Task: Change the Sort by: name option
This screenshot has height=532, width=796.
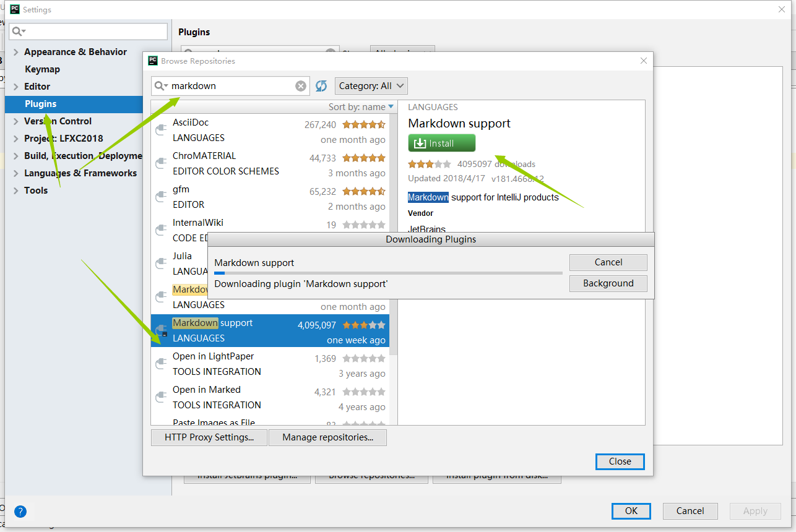Action: 361,107
